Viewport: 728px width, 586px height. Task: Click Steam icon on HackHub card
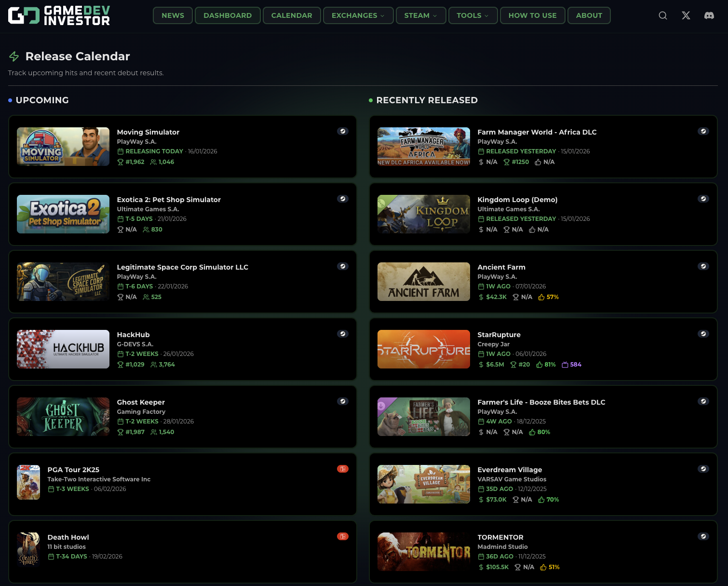pyautogui.click(x=343, y=334)
